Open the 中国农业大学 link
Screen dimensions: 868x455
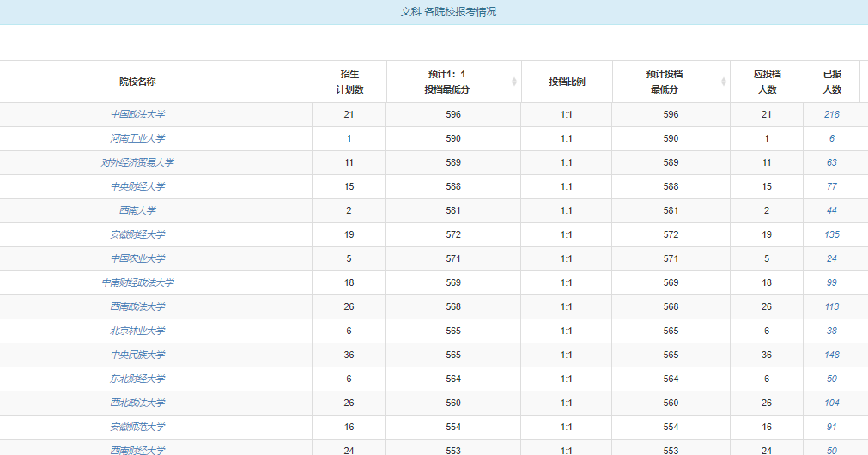pyautogui.click(x=138, y=258)
